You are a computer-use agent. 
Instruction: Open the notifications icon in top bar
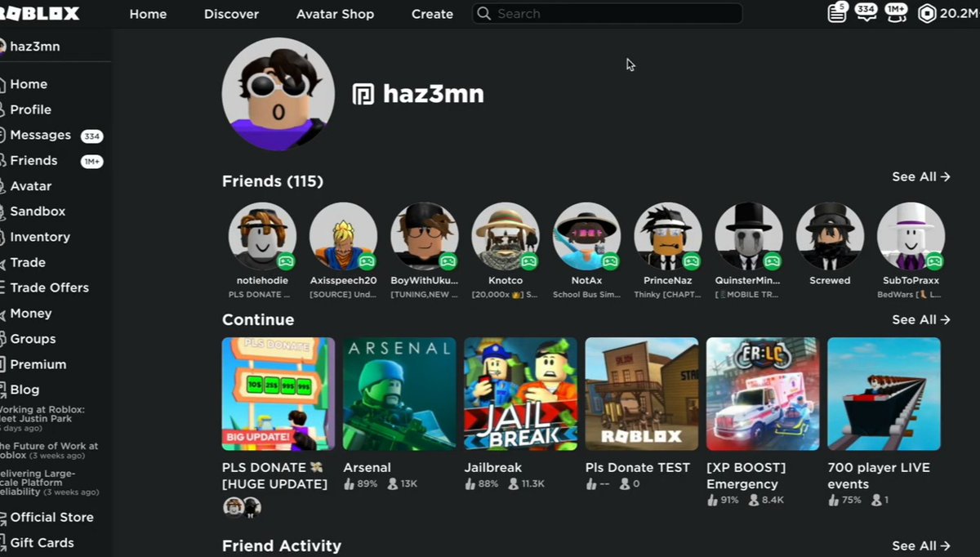click(x=836, y=12)
